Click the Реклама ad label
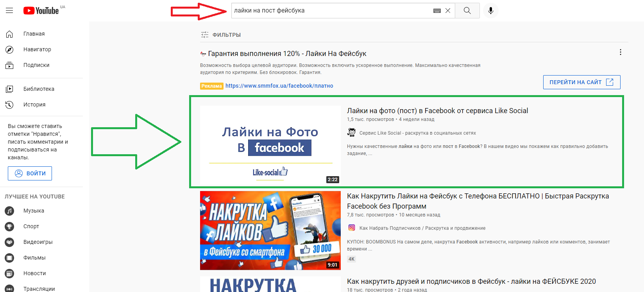 212,86
